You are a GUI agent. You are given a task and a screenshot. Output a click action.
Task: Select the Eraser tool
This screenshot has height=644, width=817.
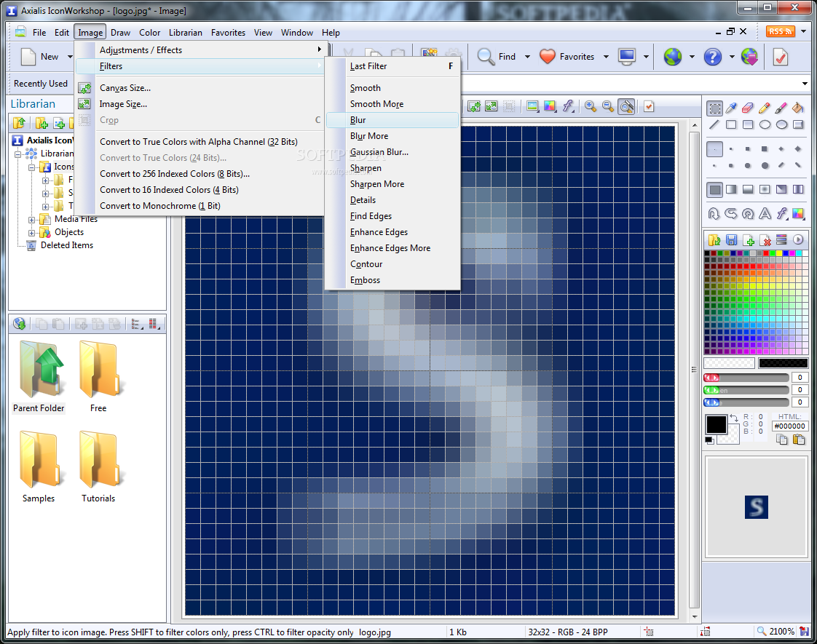[748, 108]
